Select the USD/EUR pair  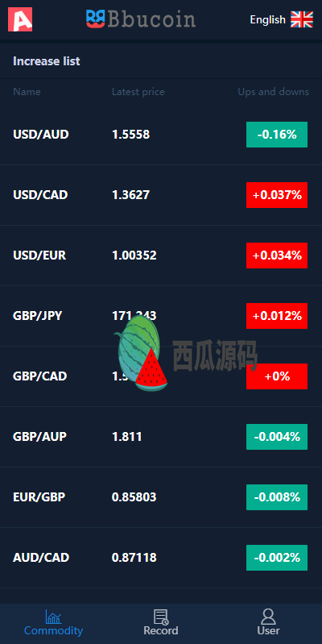tap(161, 256)
